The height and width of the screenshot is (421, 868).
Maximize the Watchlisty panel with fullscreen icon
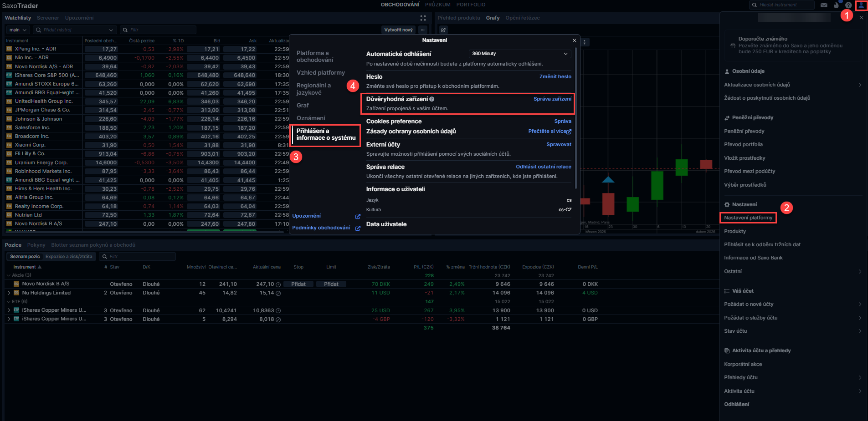[x=423, y=18]
